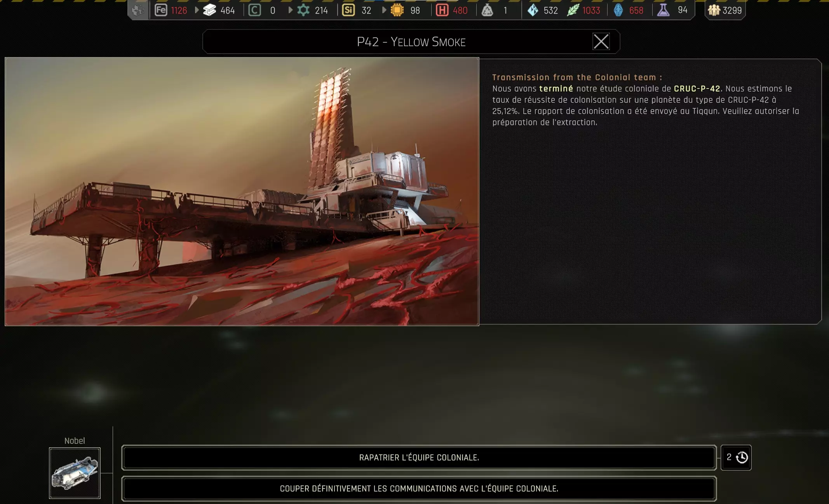Click the silicon (Si) resource icon
Screen dimensions: 829x504
[348, 10]
